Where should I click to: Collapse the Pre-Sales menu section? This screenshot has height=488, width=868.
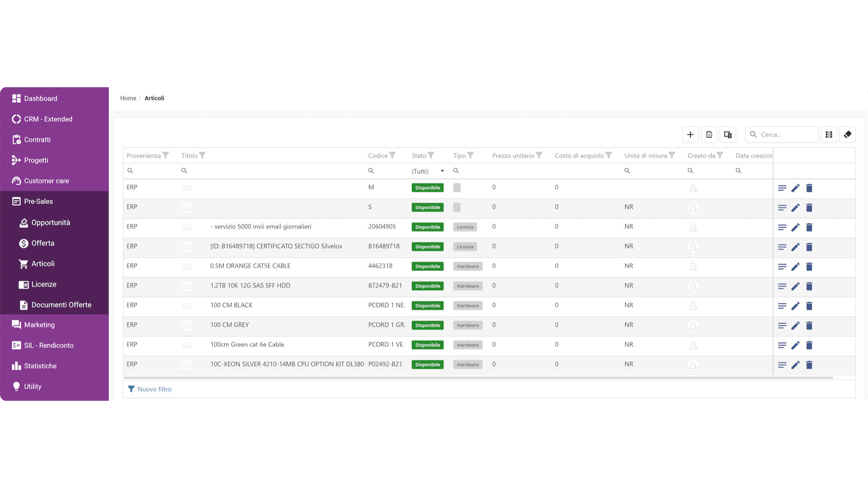54,202
